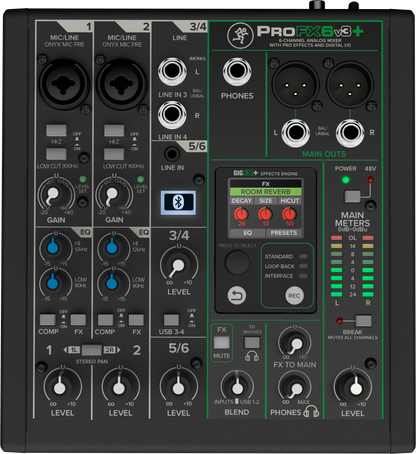Viewport: 416px width, 454px height.
Task: Select the HICUT tab on FX display
Action: point(290,201)
